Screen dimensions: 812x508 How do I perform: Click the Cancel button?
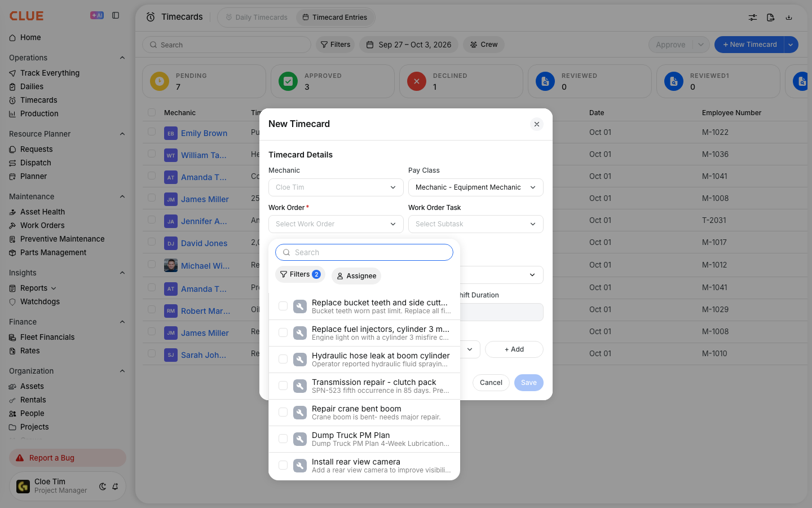click(x=491, y=383)
